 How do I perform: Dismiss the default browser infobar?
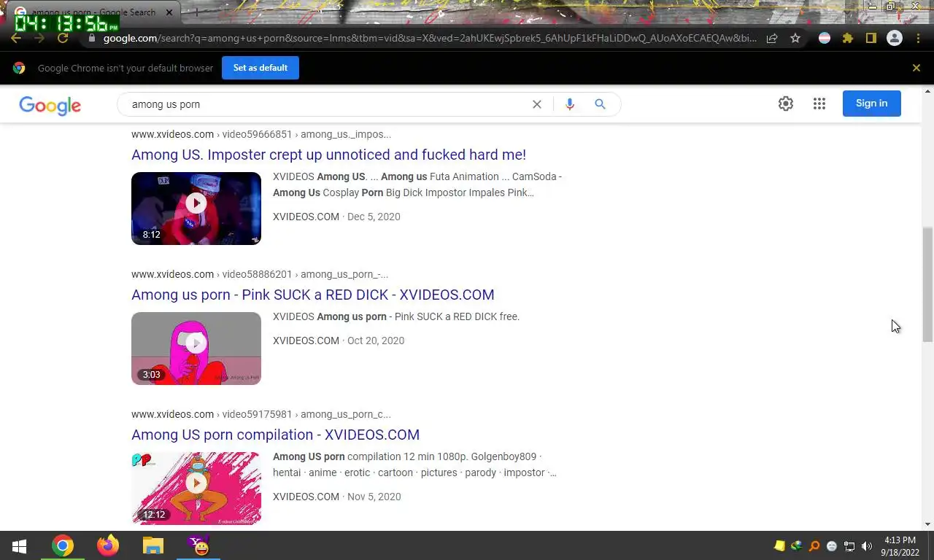[916, 68]
